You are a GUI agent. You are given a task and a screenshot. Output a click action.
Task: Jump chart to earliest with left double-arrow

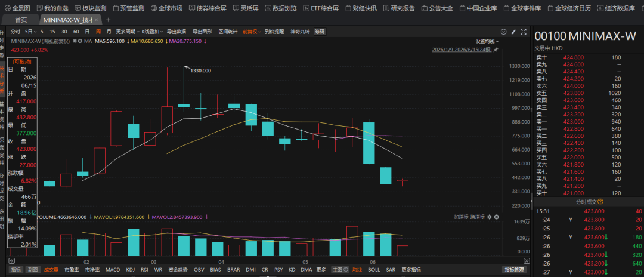pyautogui.click(x=12, y=261)
